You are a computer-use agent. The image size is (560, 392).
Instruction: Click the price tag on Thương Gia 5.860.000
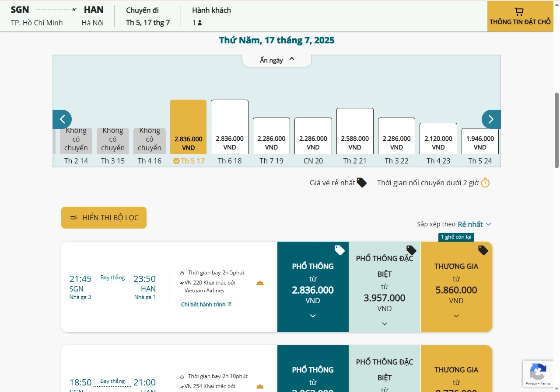click(x=483, y=250)
